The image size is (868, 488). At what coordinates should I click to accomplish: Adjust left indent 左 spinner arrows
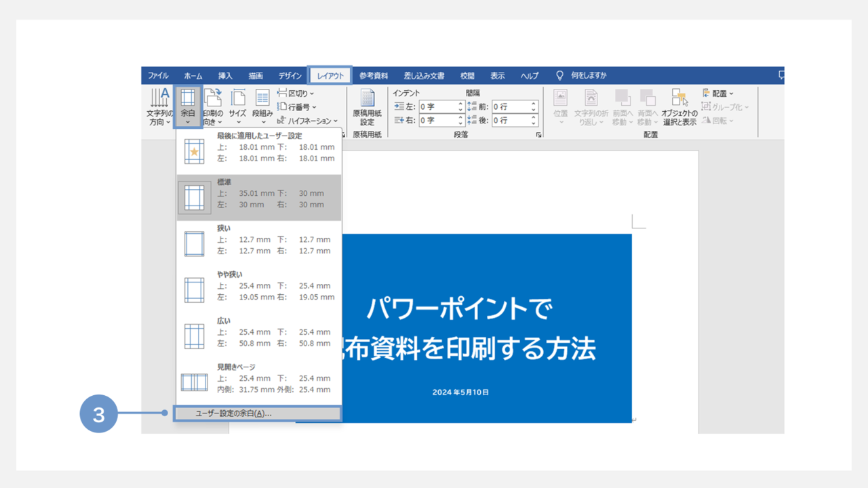[x=461, y=107]
